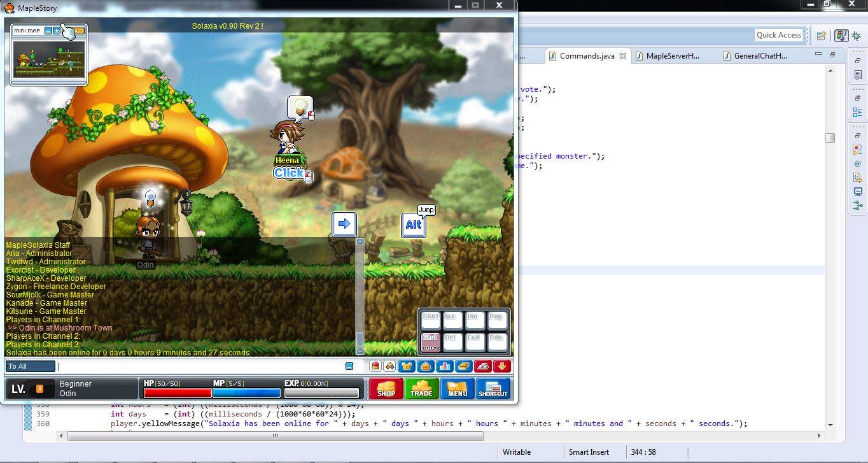Switch to the Commands.java tab in Eclipse
The image size is (868, 463).
587,56
